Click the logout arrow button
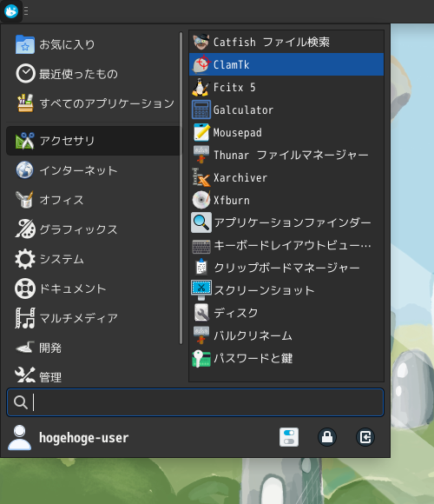The image size is (434, 504). pyautogui.click(x=365, y=437)
